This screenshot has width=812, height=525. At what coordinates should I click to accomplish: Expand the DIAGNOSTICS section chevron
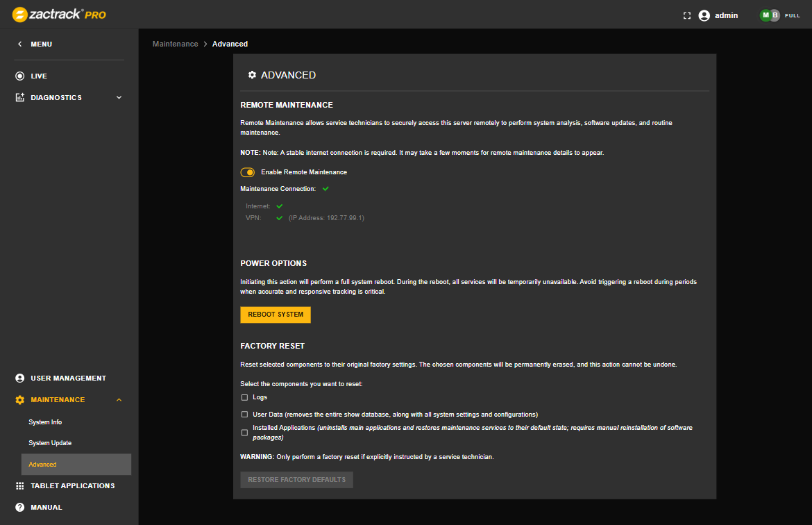[119, 97]
